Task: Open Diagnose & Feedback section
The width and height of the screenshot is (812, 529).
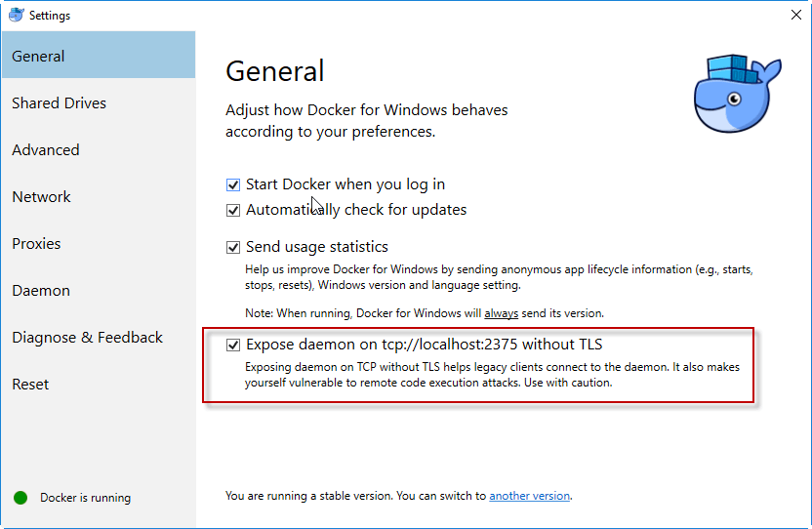Action: click(x=87, y=338)
